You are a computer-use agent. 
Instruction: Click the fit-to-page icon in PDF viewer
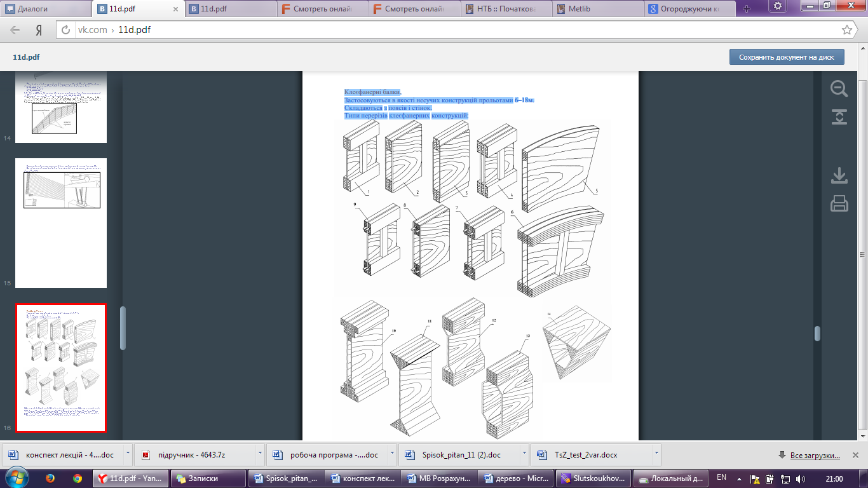[x=839, y=117]
